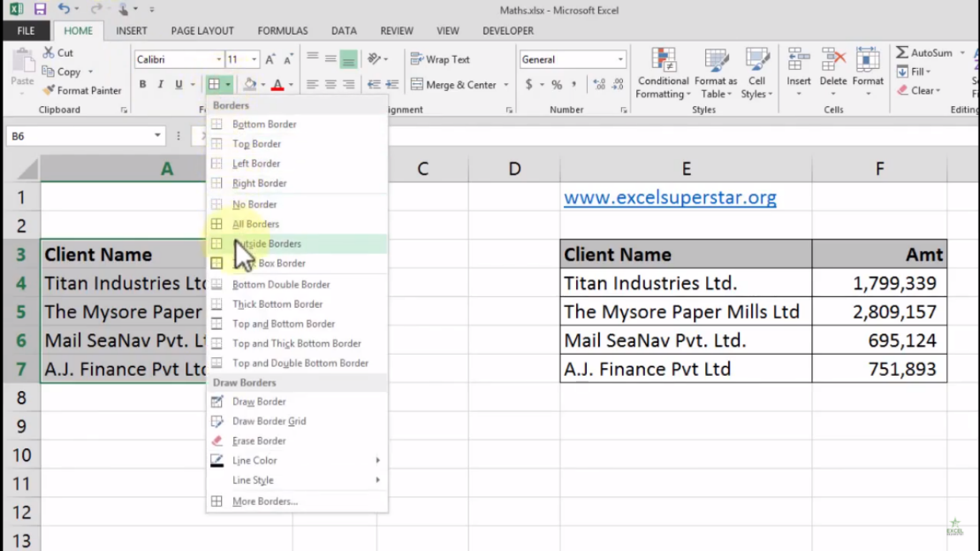980x551 pixels.
Task: Increase the cell indent
Action: click(391, 84)
